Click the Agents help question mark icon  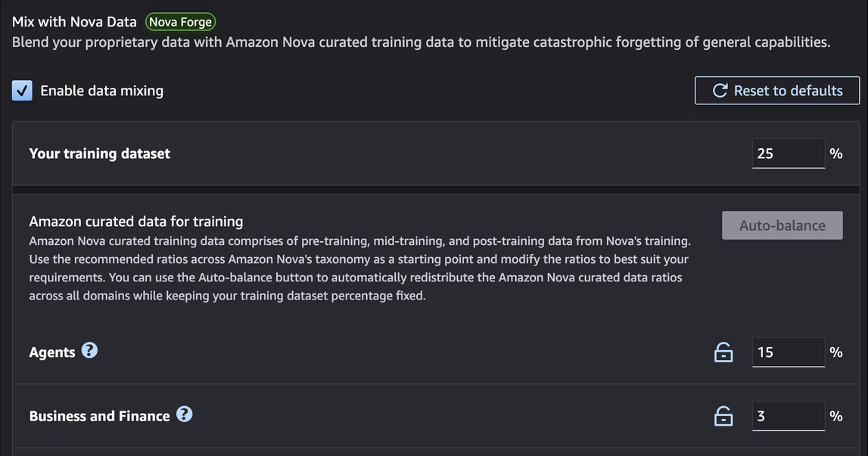pos(89,351)
